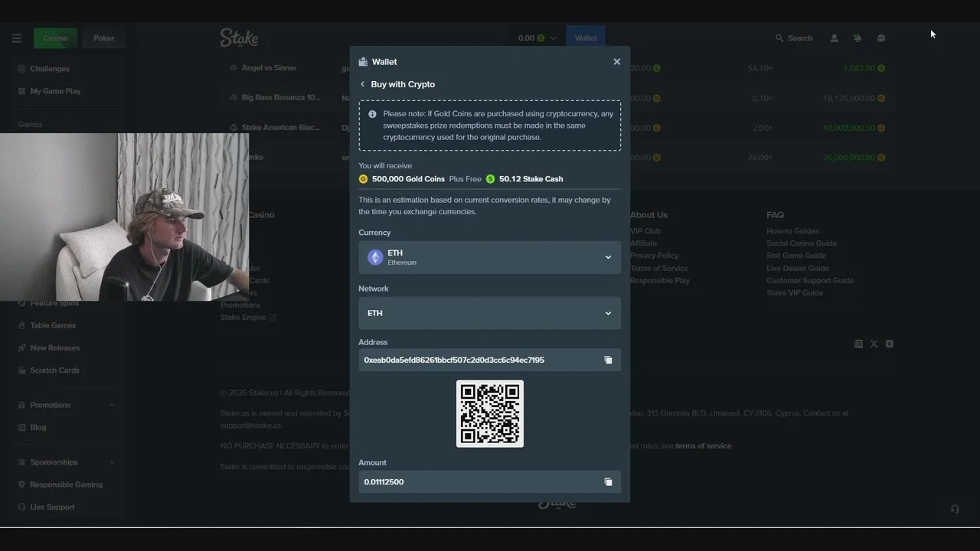Open Responsible Play footer link
The width and height of the screenshot is (980, 551).
(659, 281)
